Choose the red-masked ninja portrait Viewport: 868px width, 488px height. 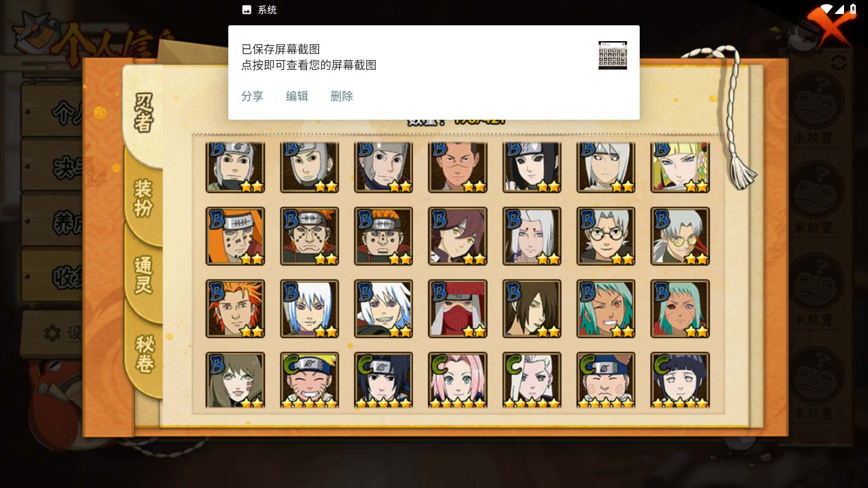(458, 309)
